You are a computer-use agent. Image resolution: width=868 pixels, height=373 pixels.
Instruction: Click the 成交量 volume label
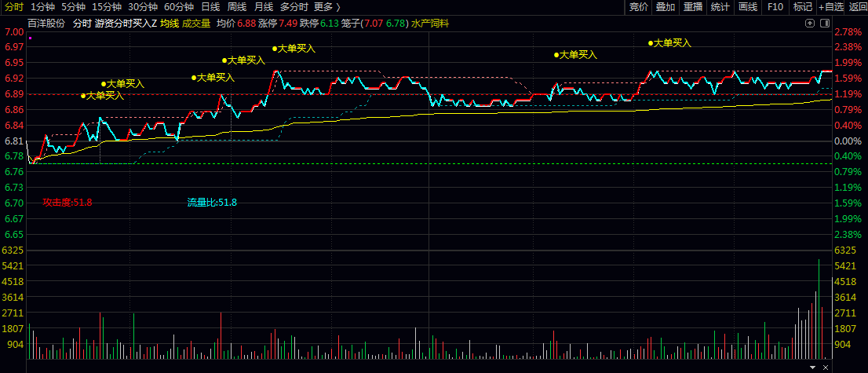(196, 24)
